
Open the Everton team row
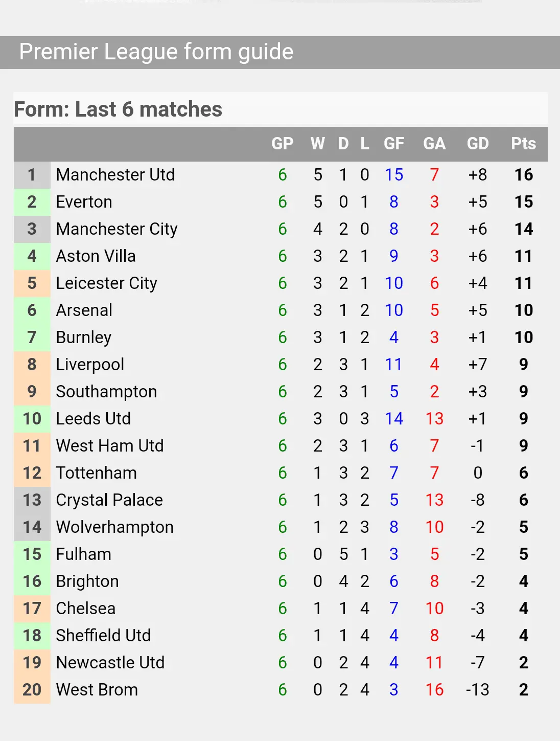point(84,202)
